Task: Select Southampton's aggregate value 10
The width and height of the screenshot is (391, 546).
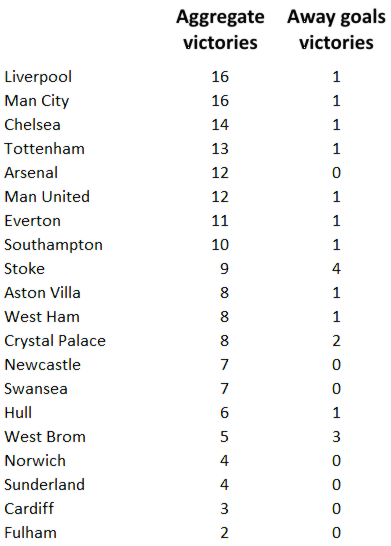Action: [x=220, y=245]
